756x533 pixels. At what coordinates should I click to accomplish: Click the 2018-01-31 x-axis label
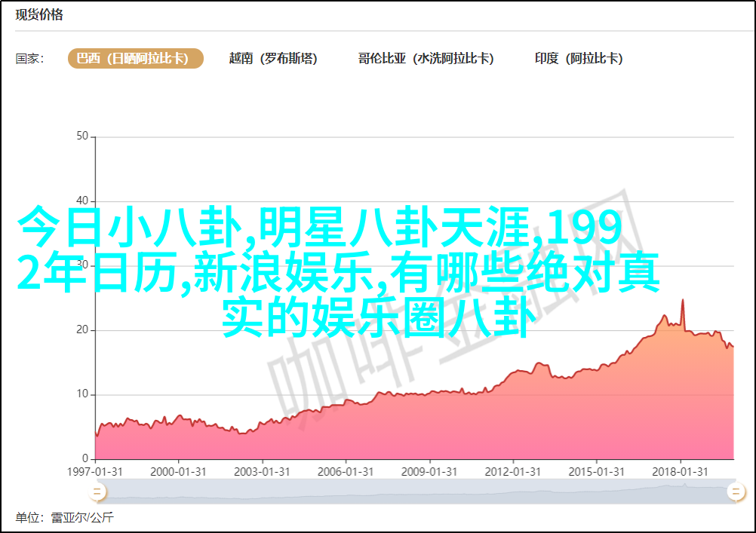(x=680, y=472)
